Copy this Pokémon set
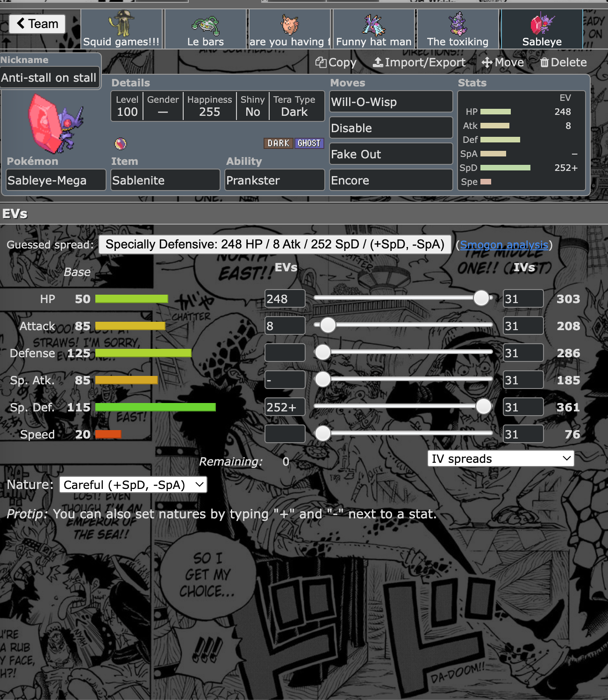Viewport: 608px width, 700px height. (336, 63)
